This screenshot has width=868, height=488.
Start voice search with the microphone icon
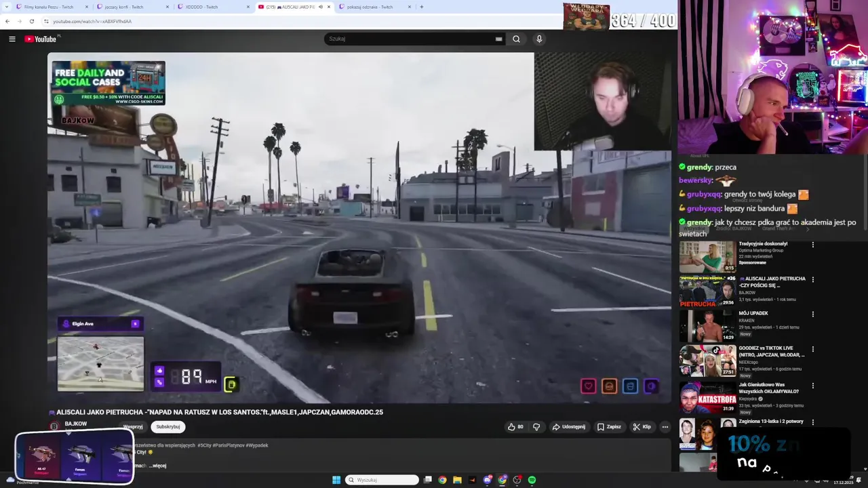coord(539,39)
